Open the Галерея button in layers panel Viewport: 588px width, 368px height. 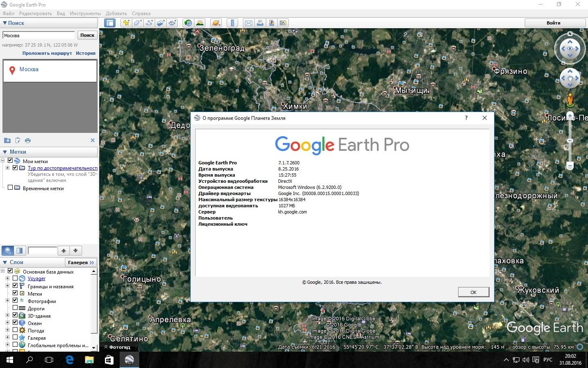pyautogui.click(x=81, y=263)
